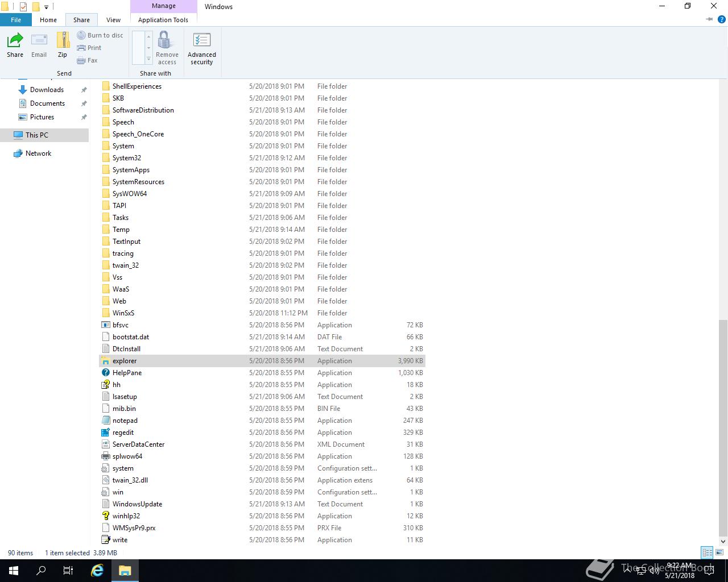Viewport: 728px width, 582px height.
Task: Launch Internet Explorer from taskbar
Action: coord(97,571)
